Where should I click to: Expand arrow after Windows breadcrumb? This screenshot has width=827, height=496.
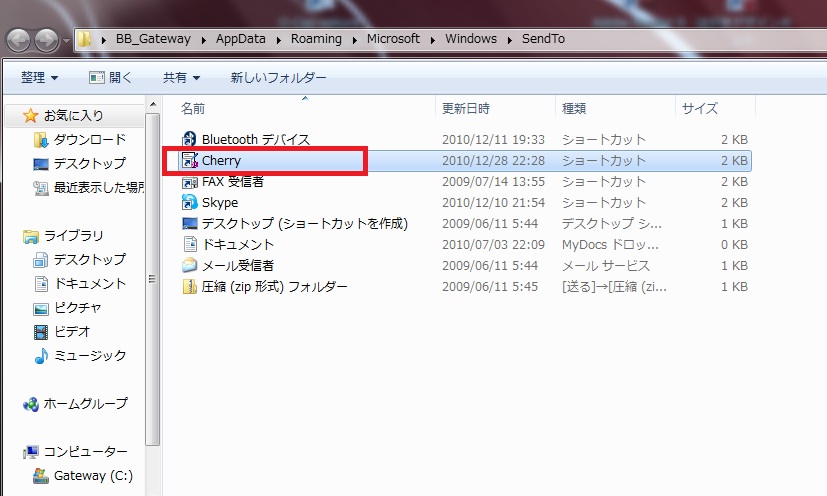(509, 40)
